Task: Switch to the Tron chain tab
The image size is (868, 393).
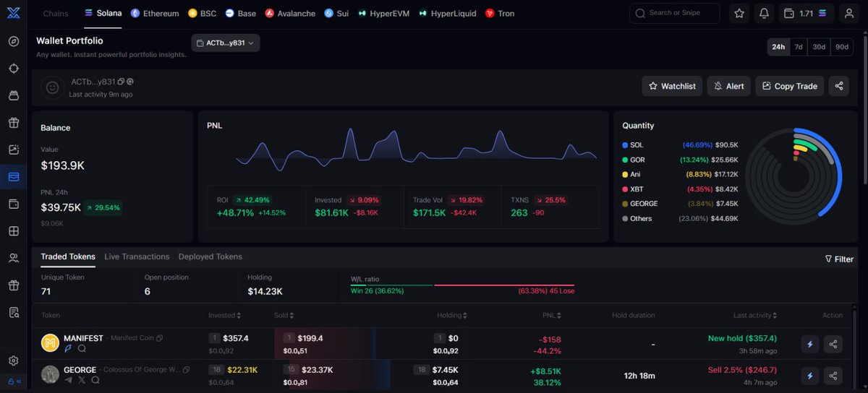Action: (500, 13)
